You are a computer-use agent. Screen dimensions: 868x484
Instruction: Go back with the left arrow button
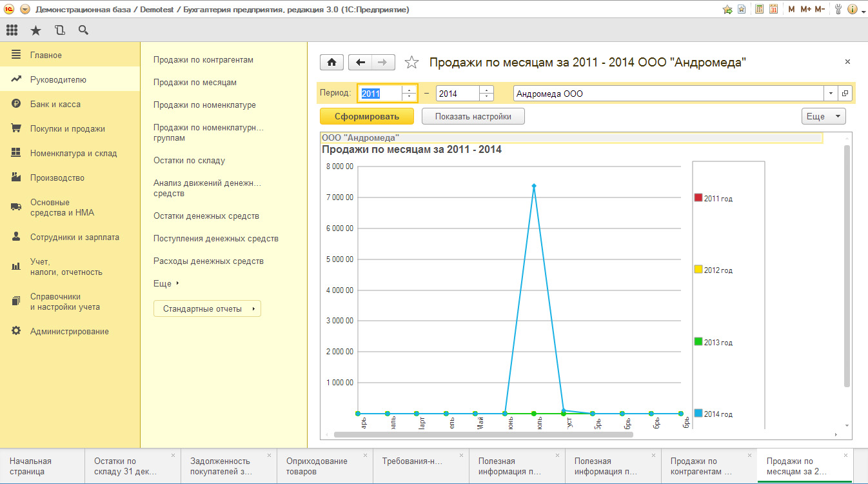360,62
